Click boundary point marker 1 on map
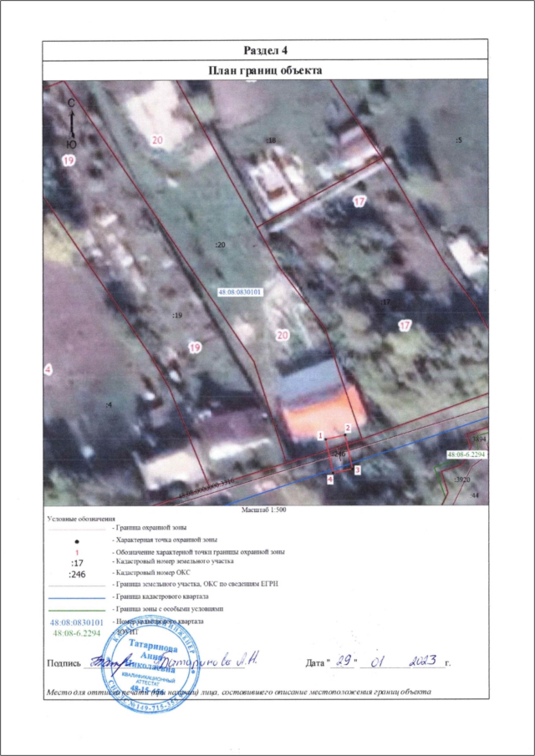This screenshot has height=756, width=535. tap(320, 436)
